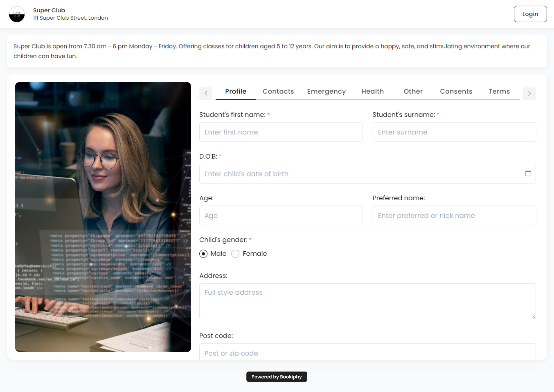Image resolution: width=554 pixels, height=392 pixels.
Task: Click the Super Club round logo
Action: [17, 14]
